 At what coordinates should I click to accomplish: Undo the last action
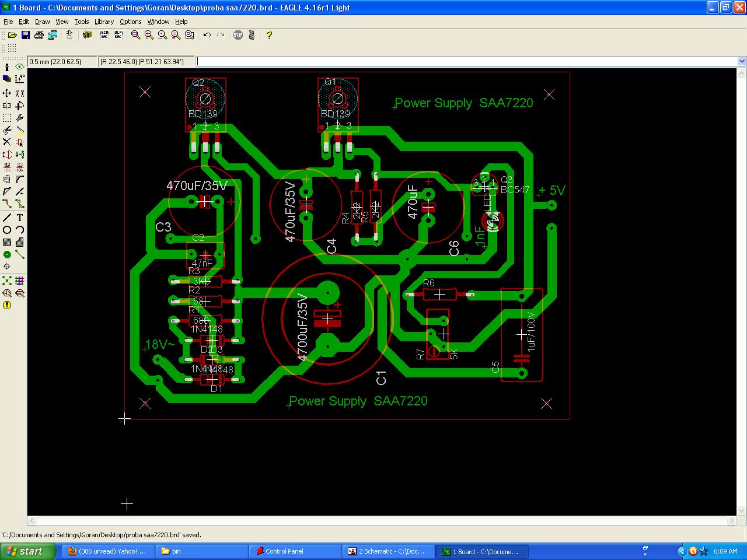click(207, 35)
